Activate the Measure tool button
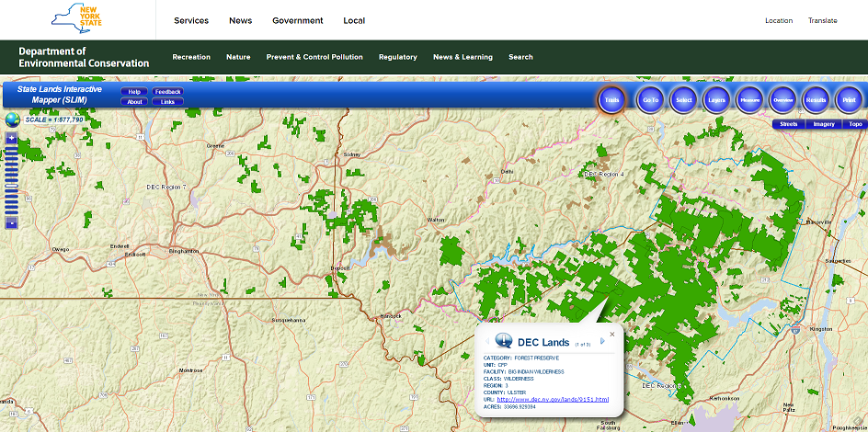Image resolution: width=868 pixels, height=432 pixels. coord(749,100)
